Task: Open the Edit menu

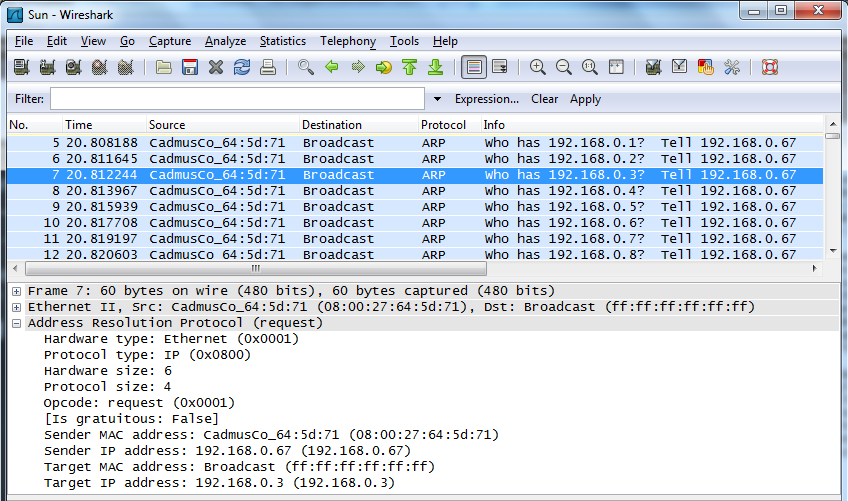Action: [57, 41]
